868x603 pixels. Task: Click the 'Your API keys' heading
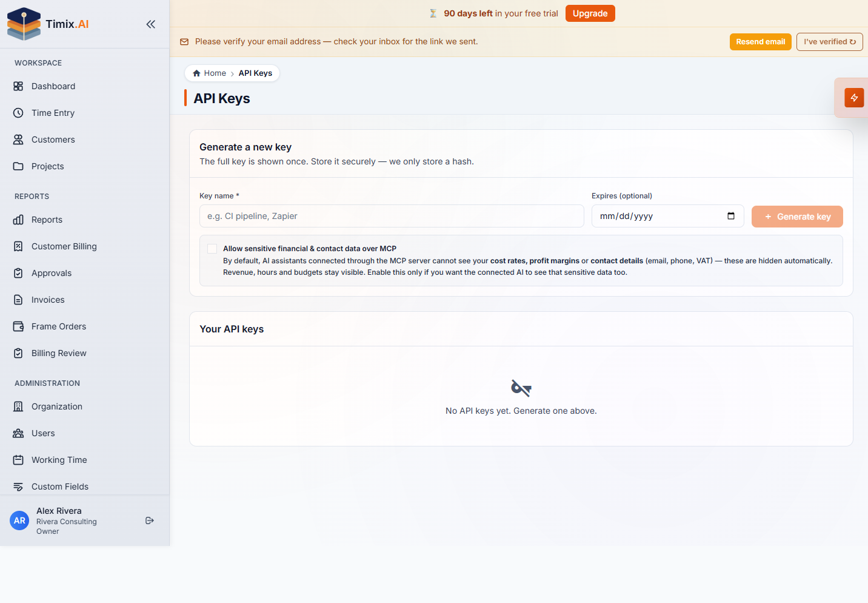[x=232, y=329]
